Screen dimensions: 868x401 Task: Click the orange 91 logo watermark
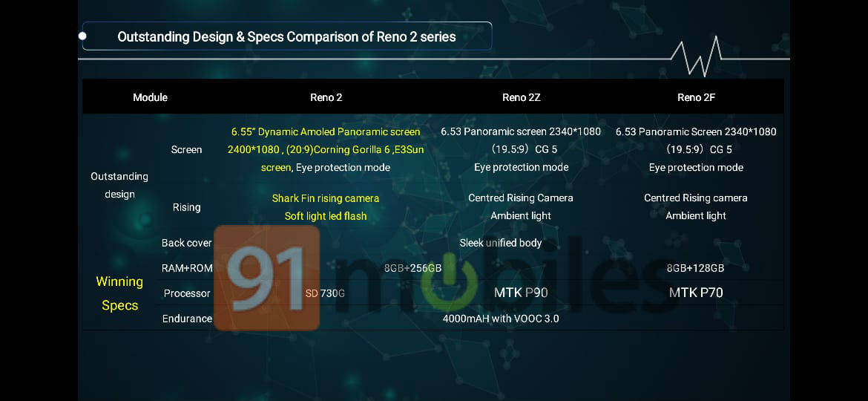[267, 278]
